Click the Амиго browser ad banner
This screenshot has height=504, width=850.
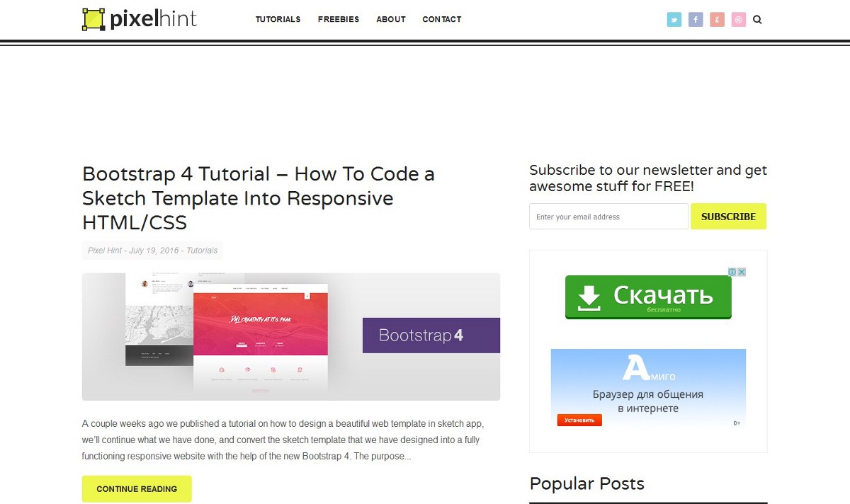648,389
